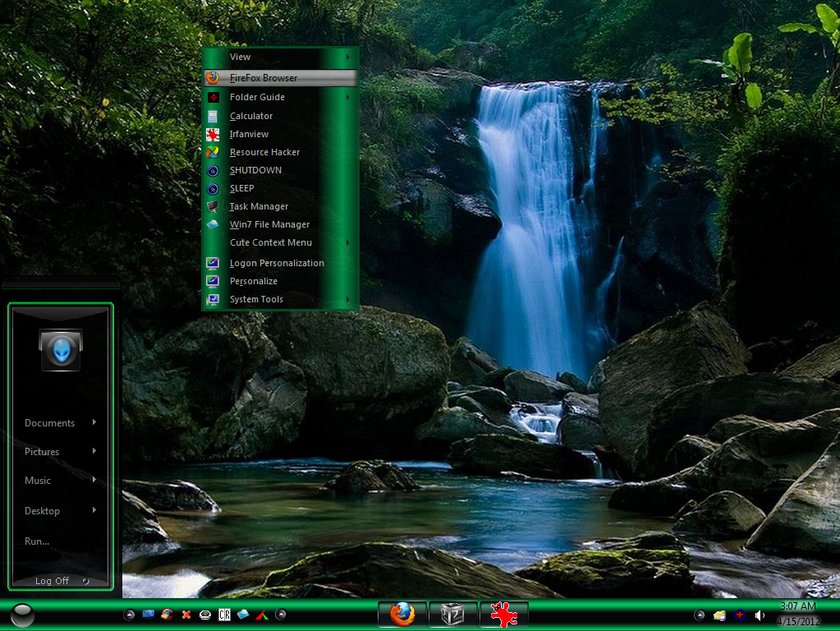The width and height of the screenshot is (840, 631).
Task: Expand the Desktop arrow in Start menu
Action: 94,510
